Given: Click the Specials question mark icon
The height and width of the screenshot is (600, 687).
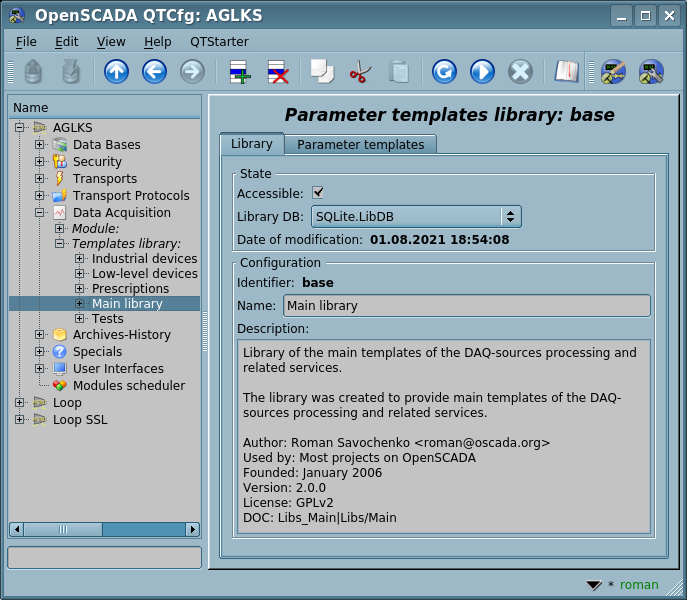Looking at the screenshot, I should (60, 351).
